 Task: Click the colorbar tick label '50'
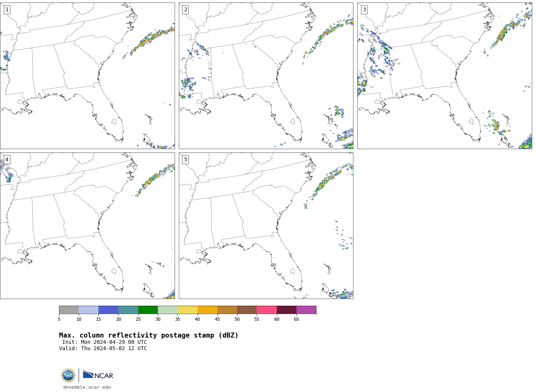(237, 320)
